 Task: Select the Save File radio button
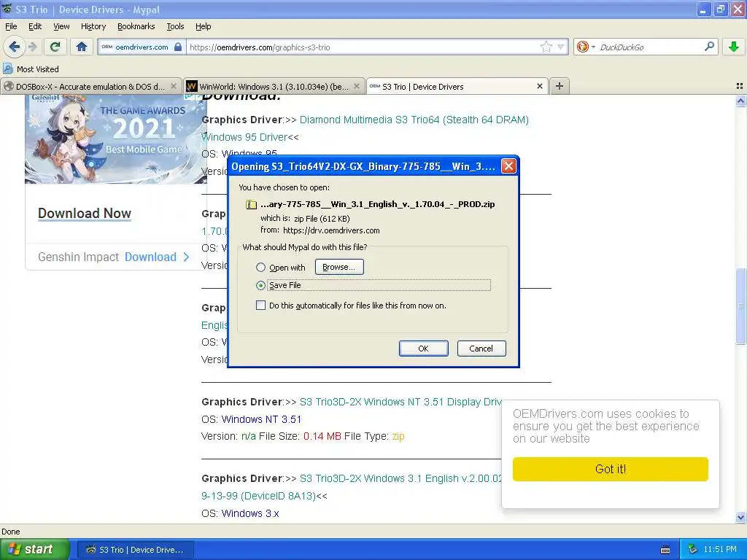click(x=260, y=285)
